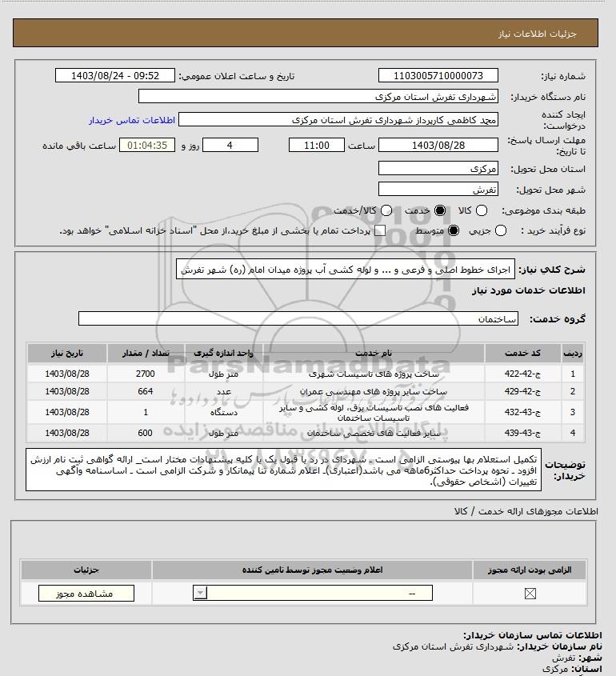Click the delivery province field مرکزی
Viewport: 616px width, 676px height.
tap(438, 168)
